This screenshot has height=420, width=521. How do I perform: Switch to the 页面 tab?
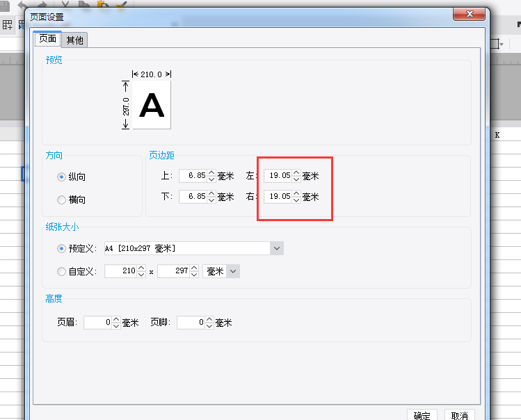pos(47,39)
